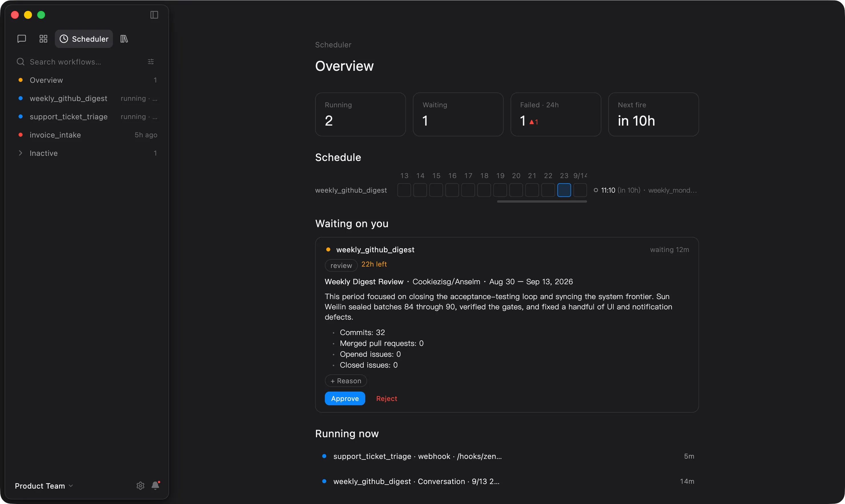The width and height of the screenshot is (845, 504).
Task: Focus the Search workflows field
Action: [x=86, y=62]
